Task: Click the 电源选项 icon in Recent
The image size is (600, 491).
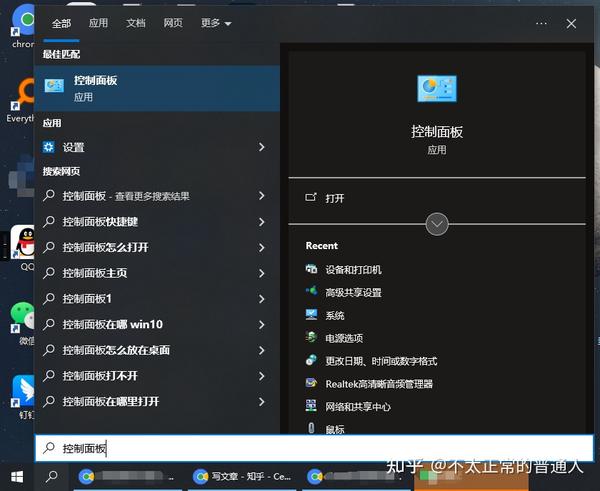Action: (x=311, y=337)
